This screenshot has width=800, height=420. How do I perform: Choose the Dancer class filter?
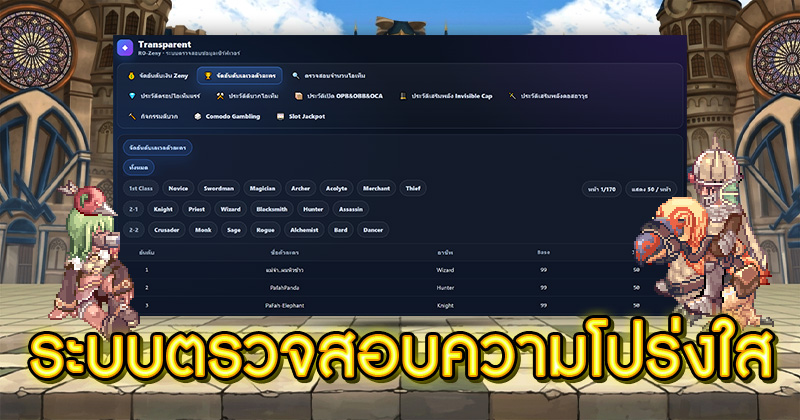[373, 230]
